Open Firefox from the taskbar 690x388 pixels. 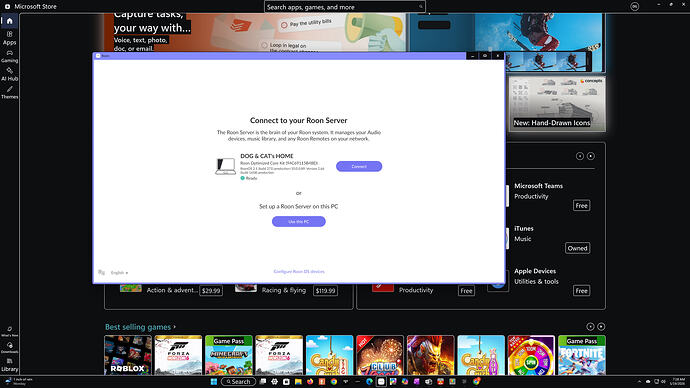coord(310,381)
